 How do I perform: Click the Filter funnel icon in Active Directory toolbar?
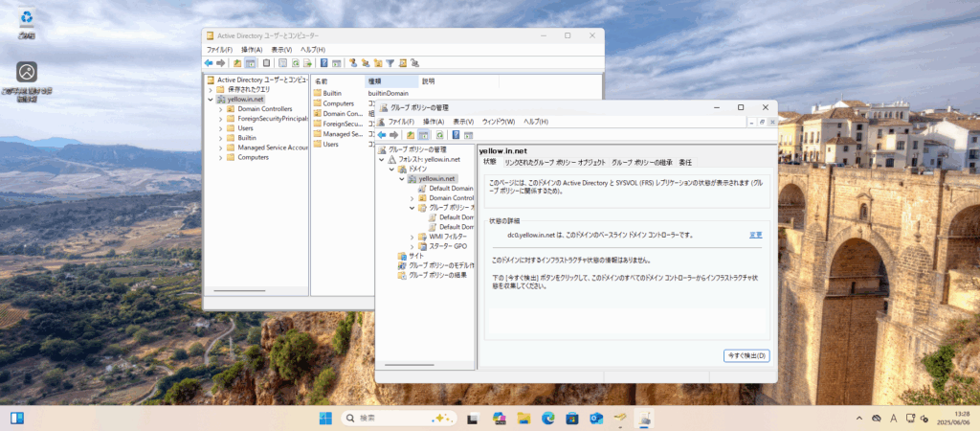click(390, 62)
